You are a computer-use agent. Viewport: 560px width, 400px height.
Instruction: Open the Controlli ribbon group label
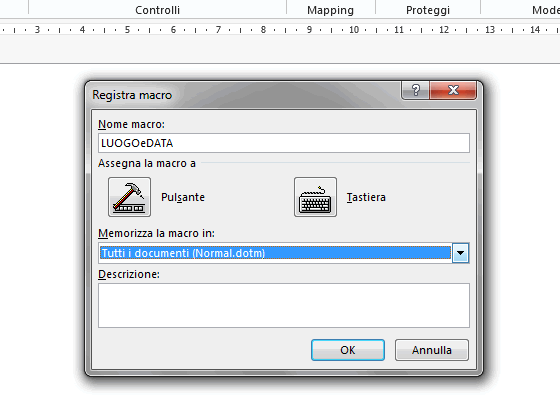click(158, 10)
